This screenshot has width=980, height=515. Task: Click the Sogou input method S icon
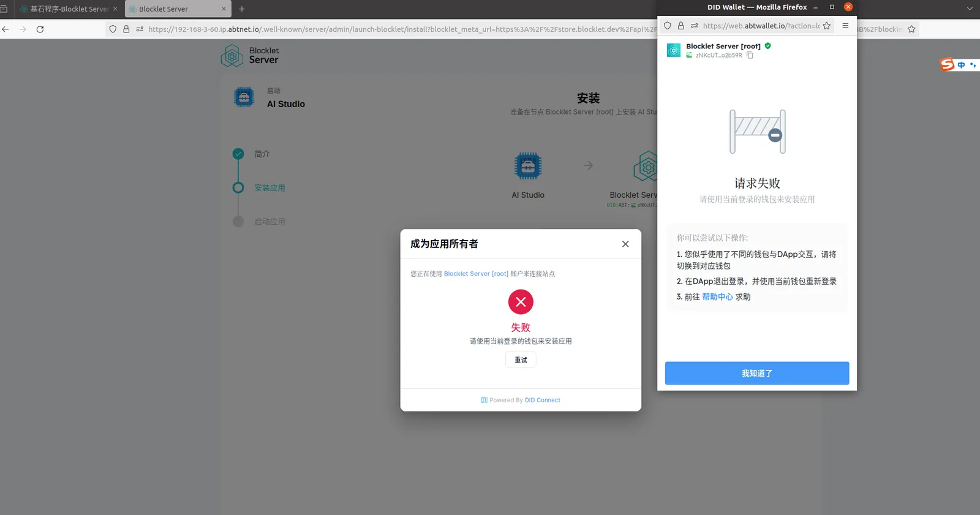point(948,64)
